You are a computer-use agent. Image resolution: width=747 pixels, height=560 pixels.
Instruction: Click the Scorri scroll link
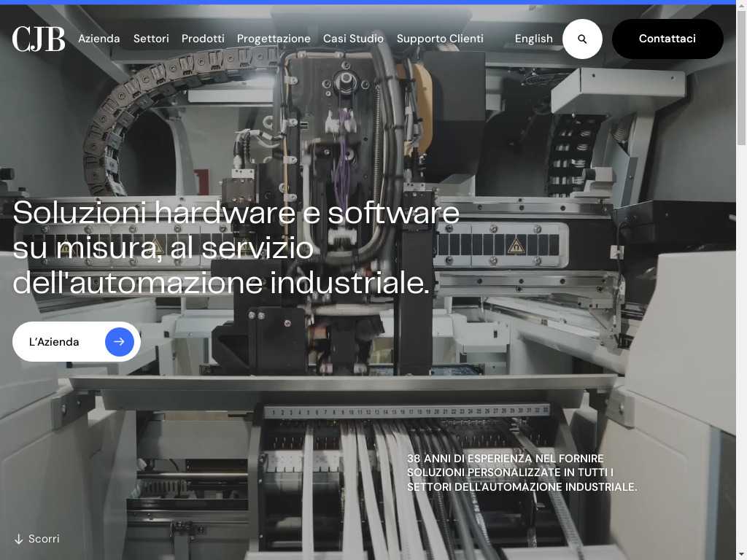37,539
